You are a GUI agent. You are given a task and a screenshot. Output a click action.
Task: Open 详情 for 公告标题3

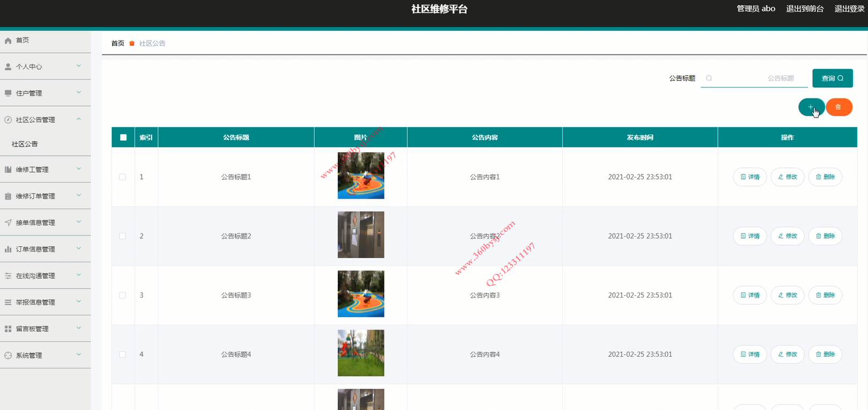pos(750,295)
